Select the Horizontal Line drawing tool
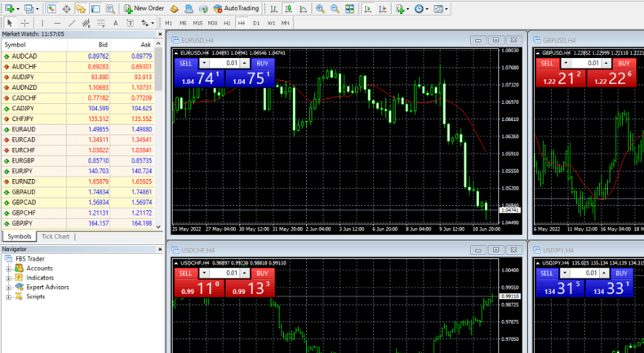 pyautogui.click(x=57, y=23)
